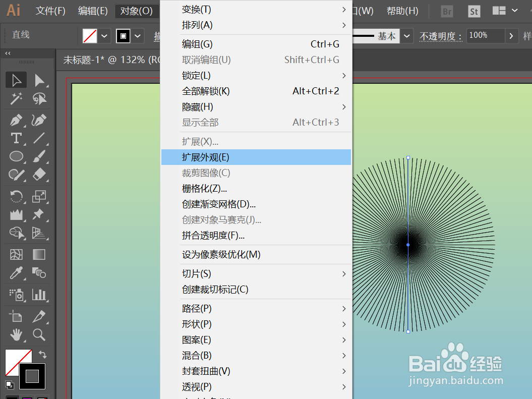Open the brush definition 基本 dropdown

pyautogui.click(x=407, y=36)
